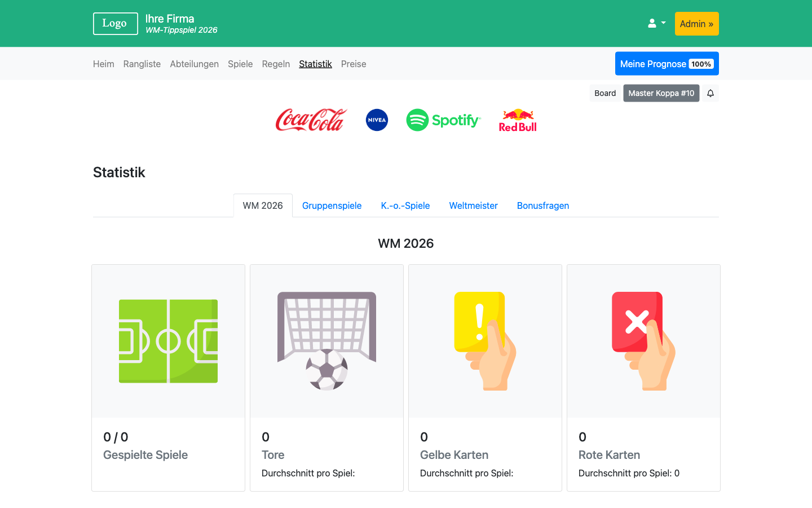Click the yellow card icon on Gelbe Karten card
Viewport: 812px width, 508px height.
[484, 339]
